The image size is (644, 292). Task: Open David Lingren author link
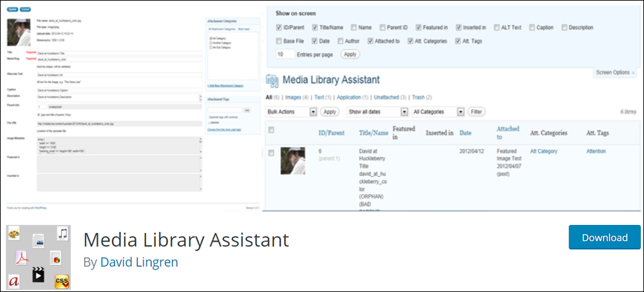point(139,262)
